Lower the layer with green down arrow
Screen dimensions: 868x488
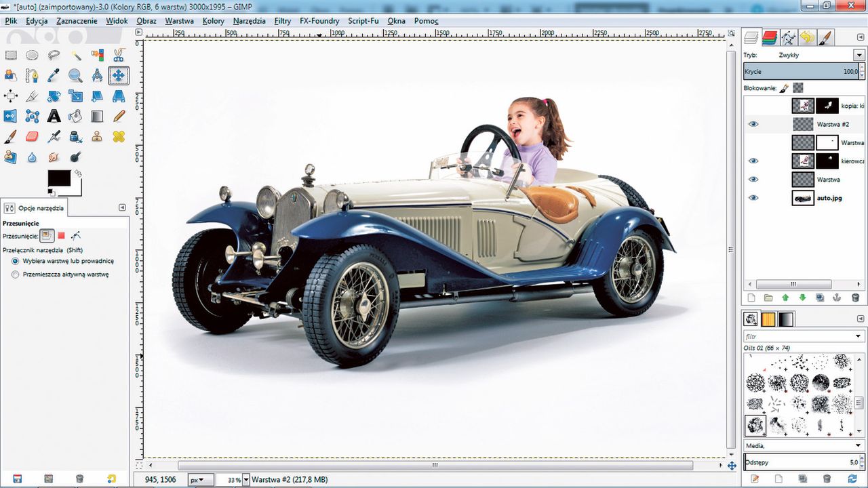pos(803,298)
